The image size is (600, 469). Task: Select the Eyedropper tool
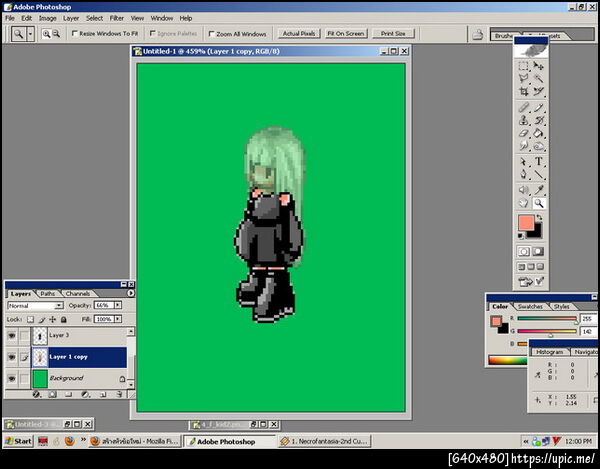[538, 190]
